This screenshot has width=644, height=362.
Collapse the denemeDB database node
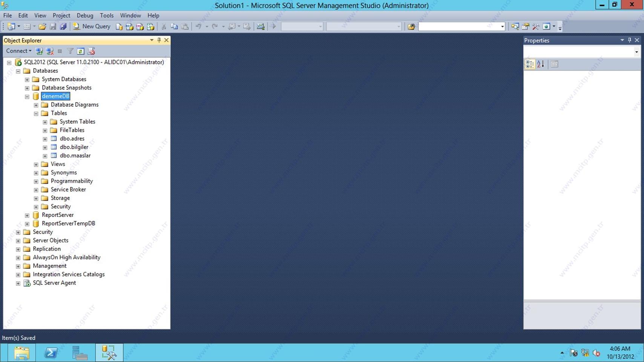pyautogui.click(x=27, y=97)
